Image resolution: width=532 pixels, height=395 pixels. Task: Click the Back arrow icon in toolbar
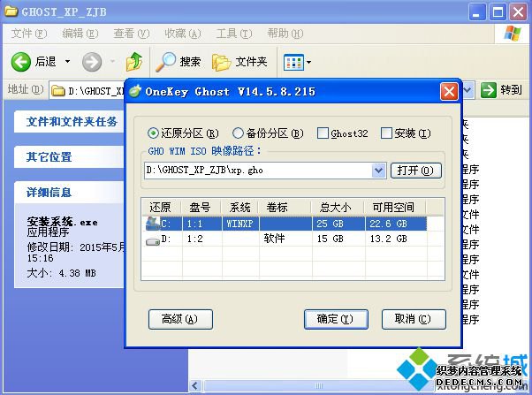(x=21, y=62)
